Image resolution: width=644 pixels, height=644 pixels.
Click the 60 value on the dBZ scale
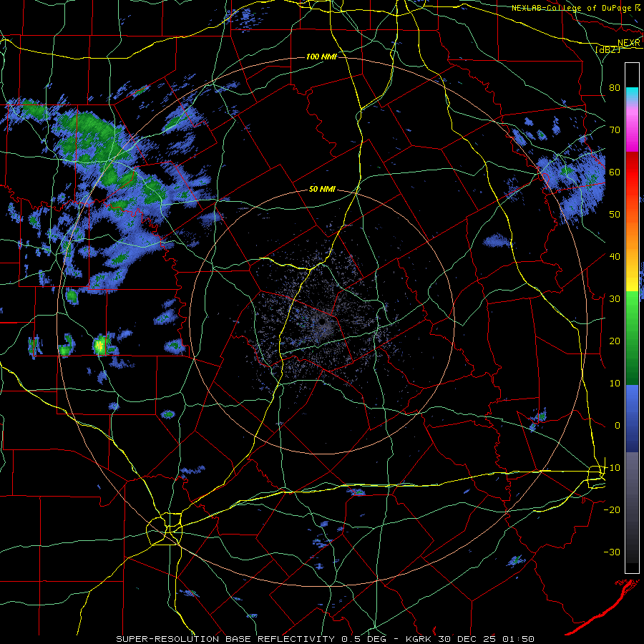point(615,172)
